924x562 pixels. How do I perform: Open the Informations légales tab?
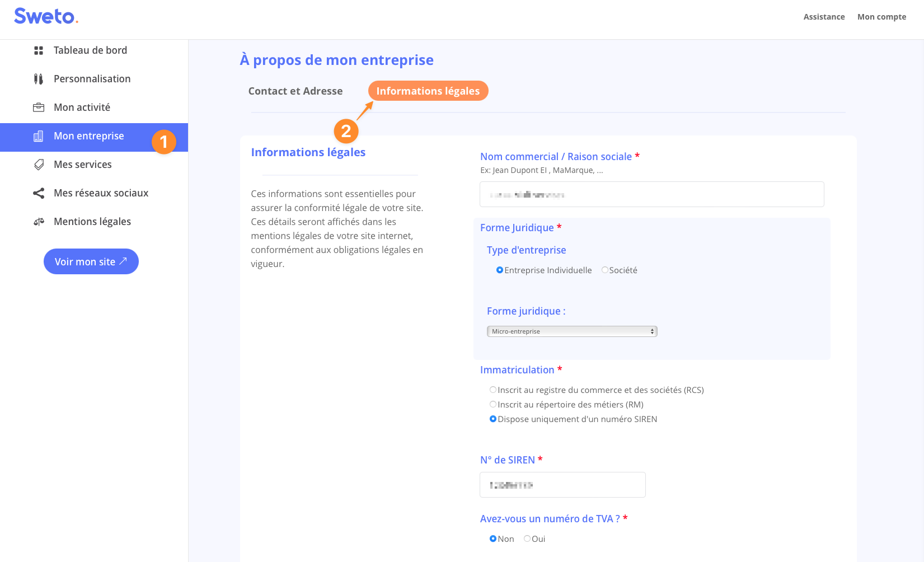pyautogui.click(x=428, y=91)
